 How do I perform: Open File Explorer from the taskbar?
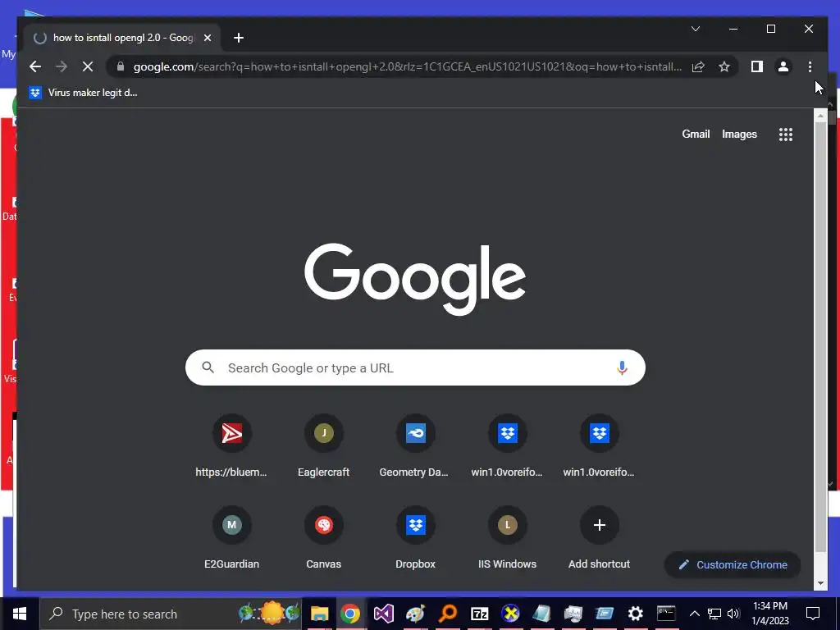tap(319, 614)
